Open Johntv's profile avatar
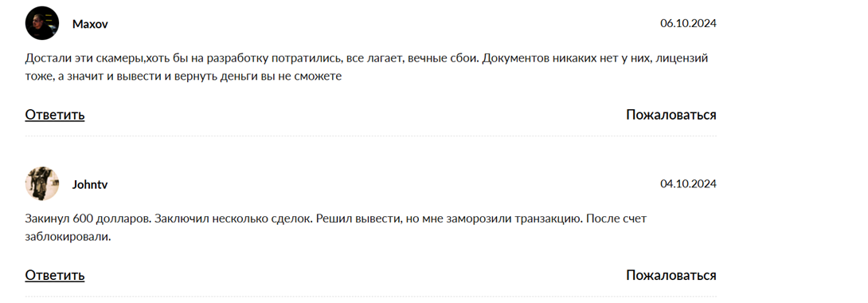This screenshot has height=303, width=868. (42, 183)
